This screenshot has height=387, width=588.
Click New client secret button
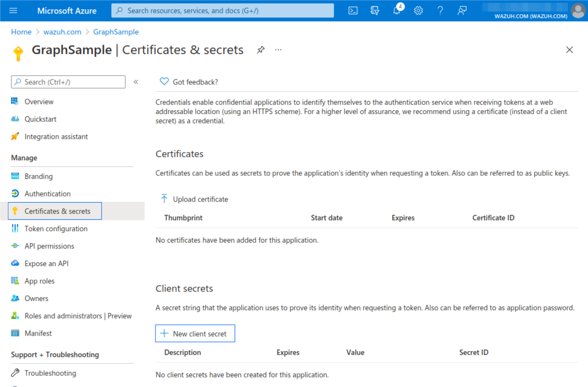(195, 334)
